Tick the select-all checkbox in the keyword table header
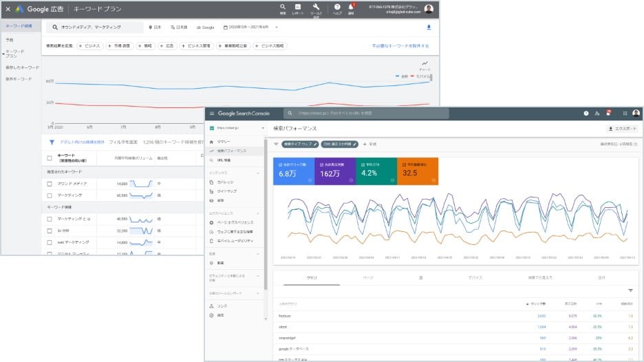The height and width of the screenshot is (362, 644). (50, 158)
